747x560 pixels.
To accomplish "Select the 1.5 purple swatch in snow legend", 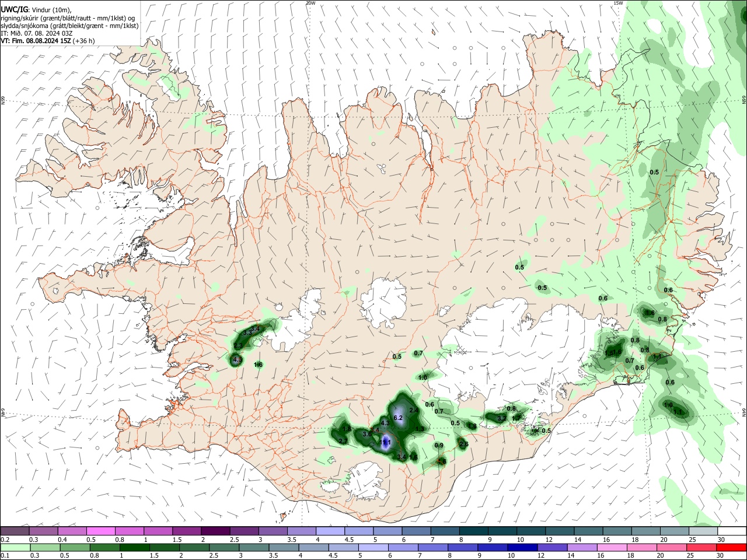I will (186, 531).
